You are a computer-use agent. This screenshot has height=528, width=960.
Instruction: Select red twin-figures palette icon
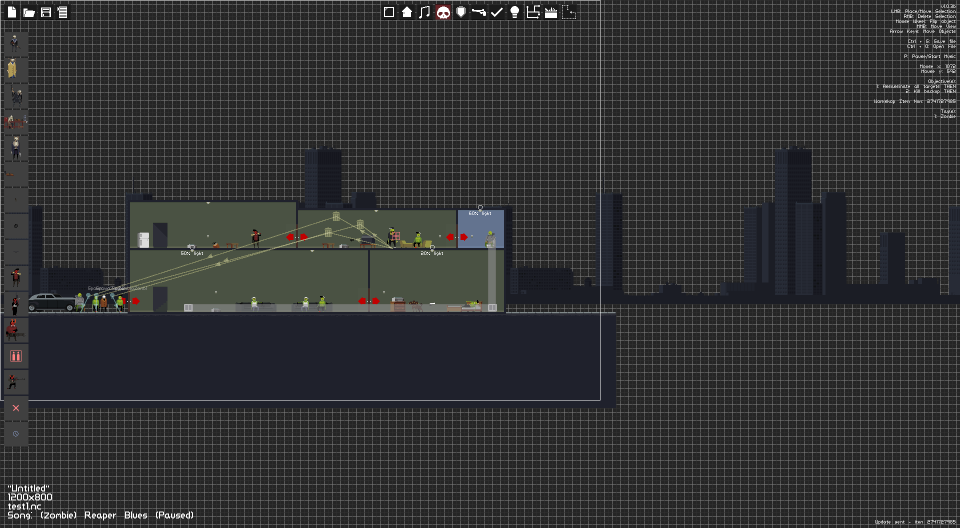coord(16,356)
